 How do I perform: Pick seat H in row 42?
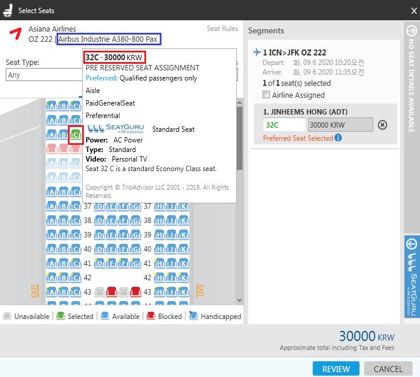pyautogui.click(x=160, y=278)
